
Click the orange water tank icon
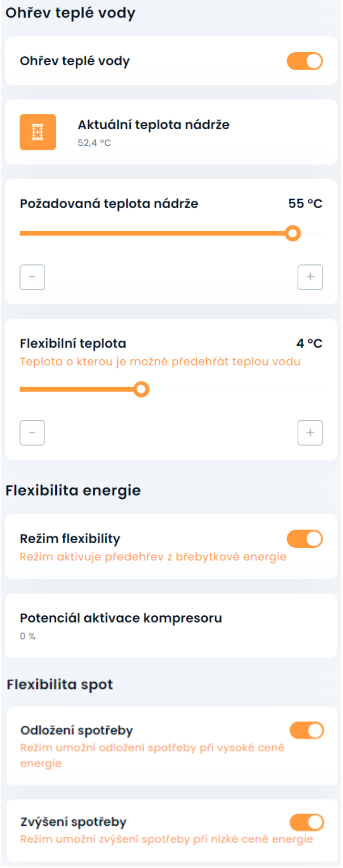(38, 132)
